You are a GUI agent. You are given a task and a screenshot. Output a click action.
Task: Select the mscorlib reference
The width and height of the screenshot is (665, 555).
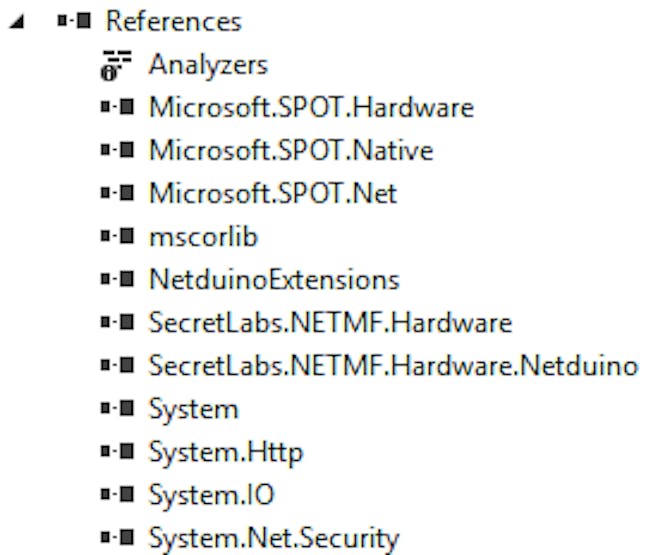tap(204, 237)
